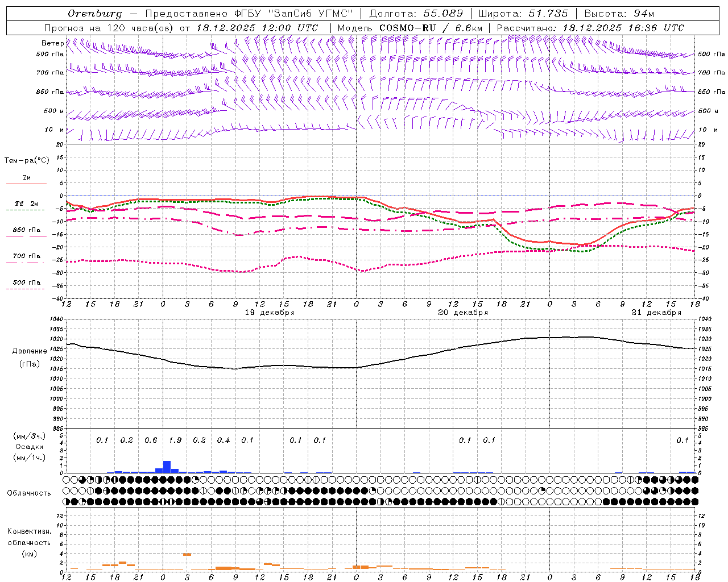Select the text "Предоставлено ФГБУ ЗапСиб УГМС"

point(250,14)
